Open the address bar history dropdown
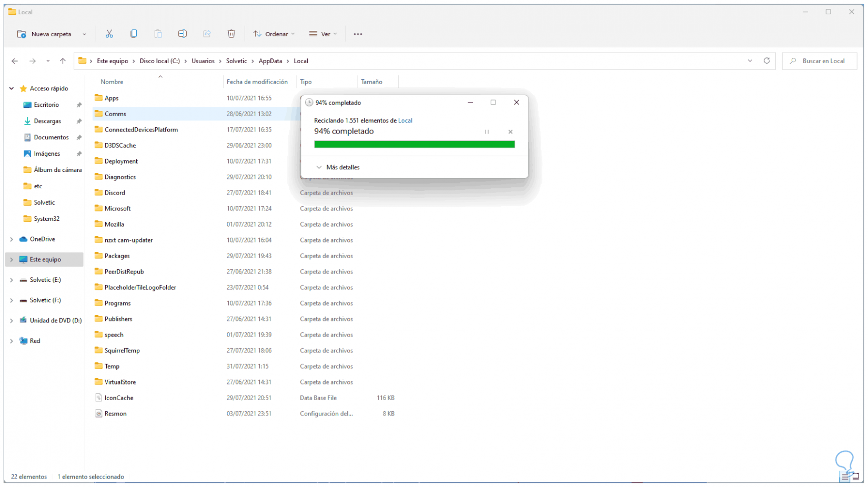This screenshot has width=868, height=487. [750, 61]
